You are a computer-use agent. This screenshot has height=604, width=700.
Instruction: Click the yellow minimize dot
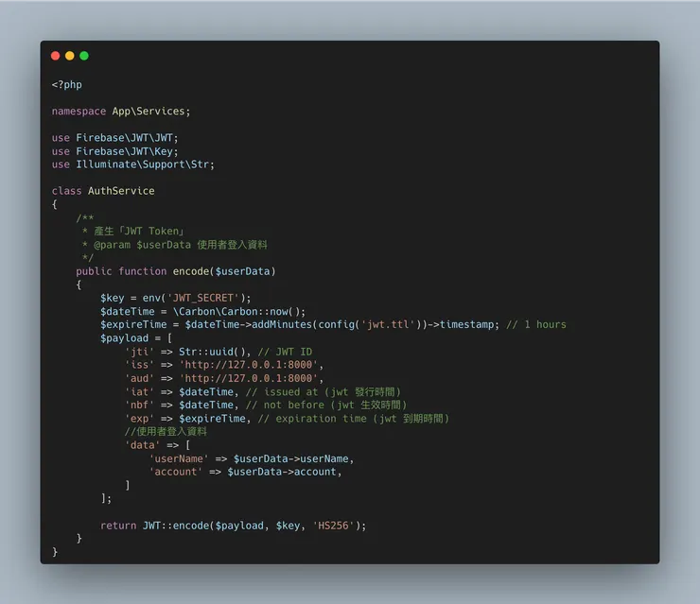[x=70, y=56]
